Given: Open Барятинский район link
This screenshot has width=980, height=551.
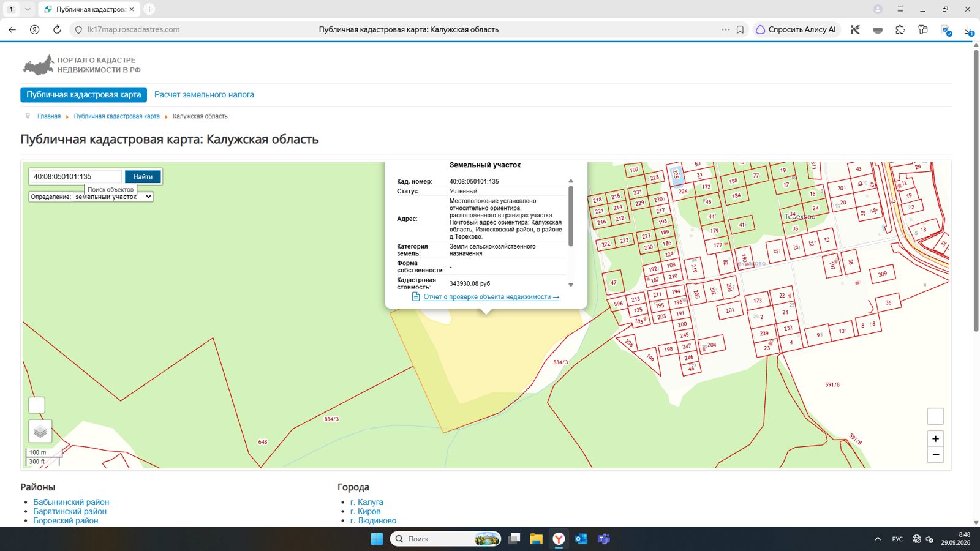Looking at the screenshot, I should 70,511.
